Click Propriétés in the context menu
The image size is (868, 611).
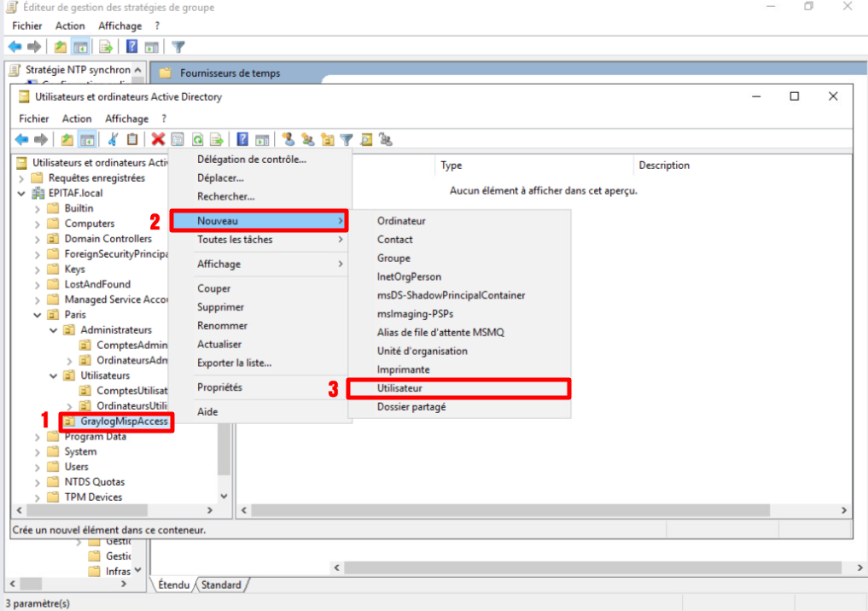tap(219, 387)
